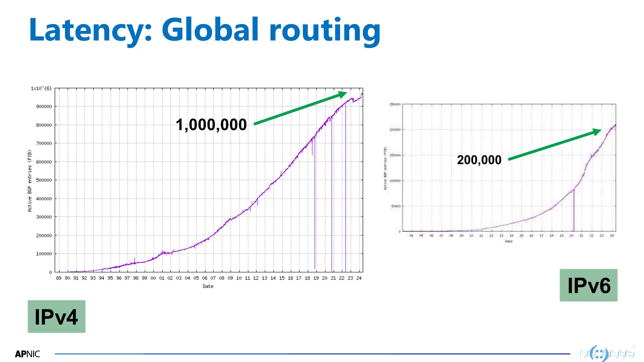644x362 pixels.
Task: Click the '700000' y-axis tick label
Action: [44, 143]
